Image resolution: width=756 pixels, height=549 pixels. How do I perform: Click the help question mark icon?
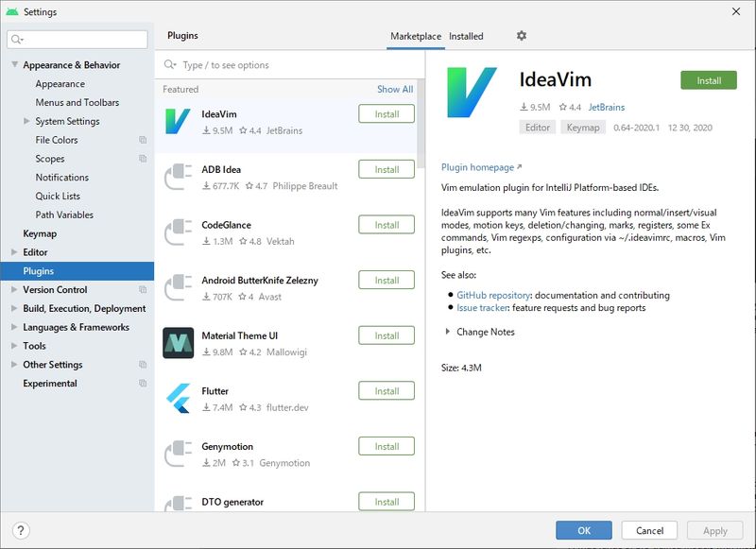coord(23,531)
